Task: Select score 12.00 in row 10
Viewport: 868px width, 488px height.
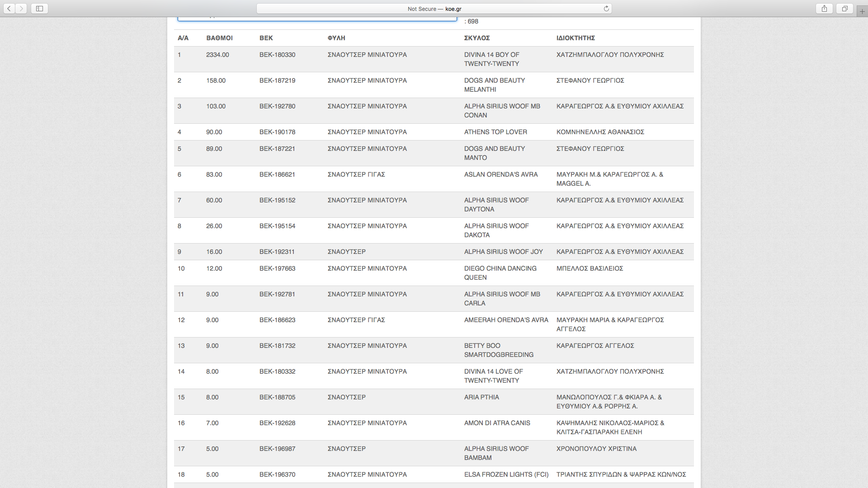Action: point(214,268)
